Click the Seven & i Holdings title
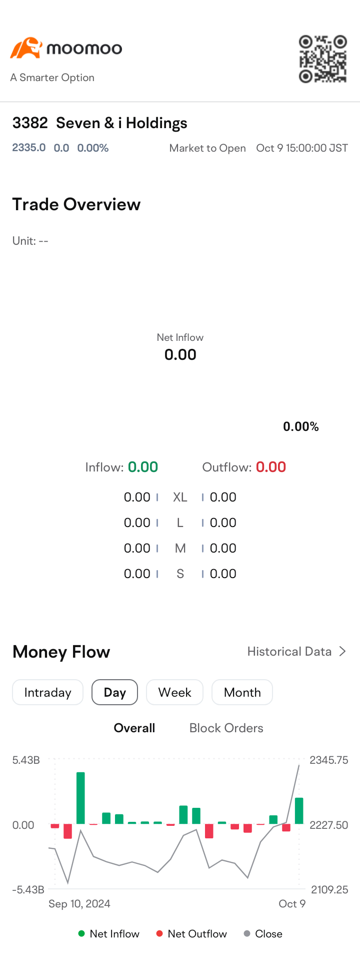360x980 pixels. pyautogui.click(x=121, y=123)
